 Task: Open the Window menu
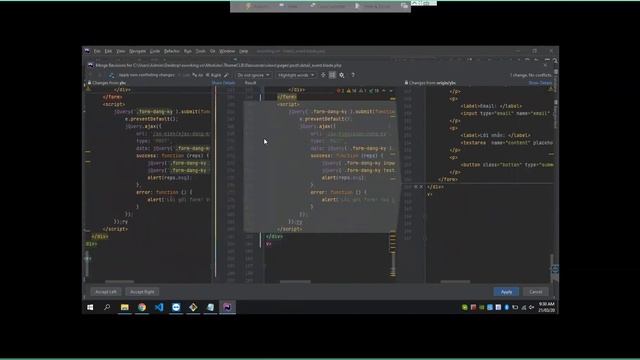click(x=227, y=51)
